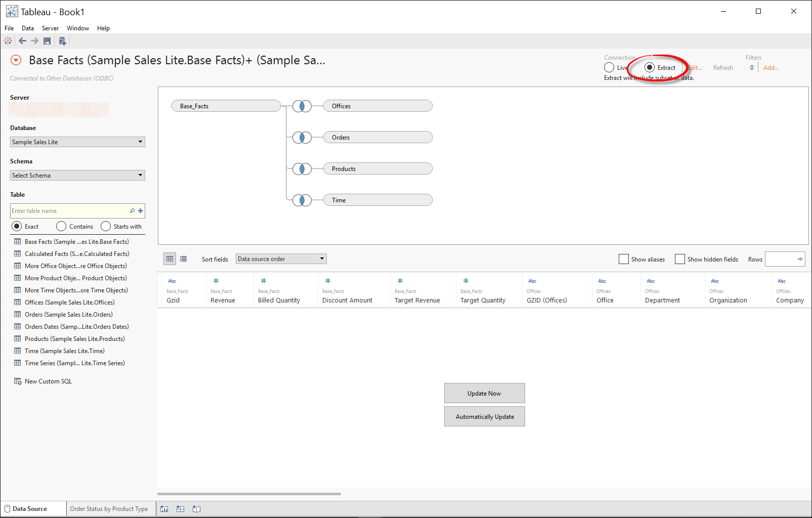Click the join icon for Time table
This screenshot has width=812, height=518.
(302, 200)
